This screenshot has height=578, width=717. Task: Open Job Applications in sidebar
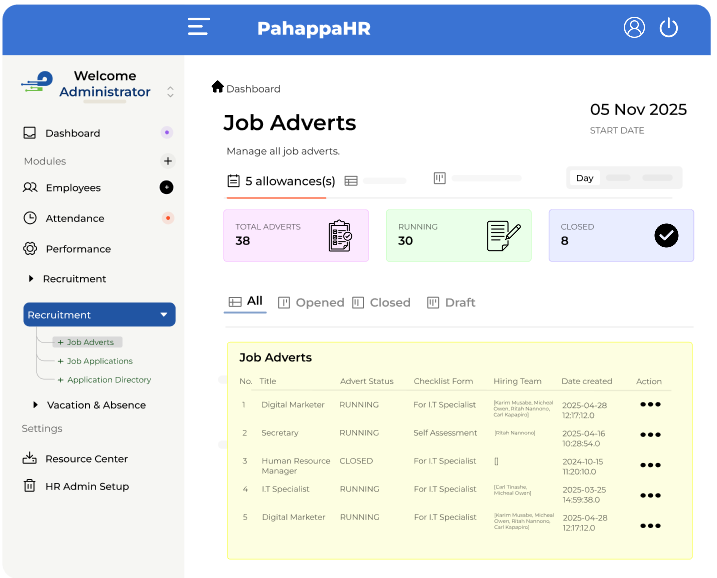(x=99, y=361)
